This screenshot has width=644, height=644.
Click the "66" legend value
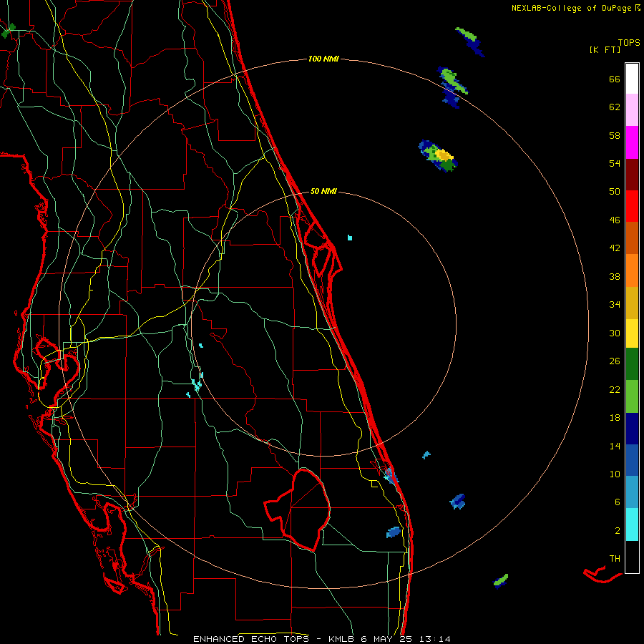tap(615, 79)
